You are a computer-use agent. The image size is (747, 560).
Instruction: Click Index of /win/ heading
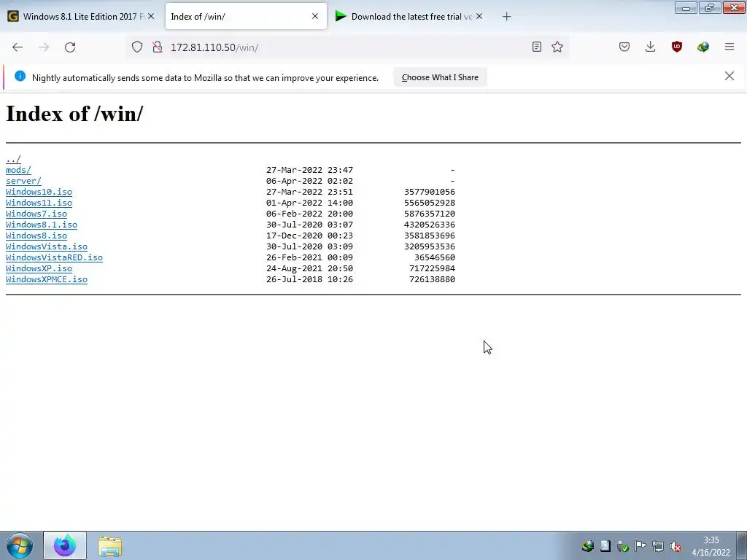tap(74, 114)
